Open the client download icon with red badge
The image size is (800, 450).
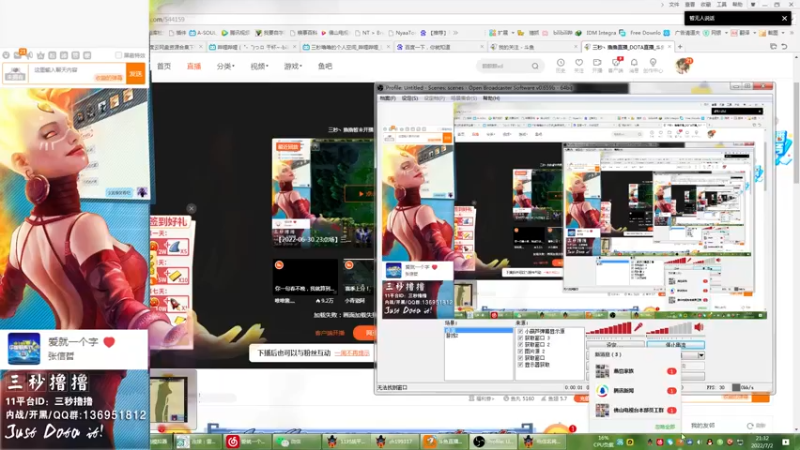pos(616,63)
